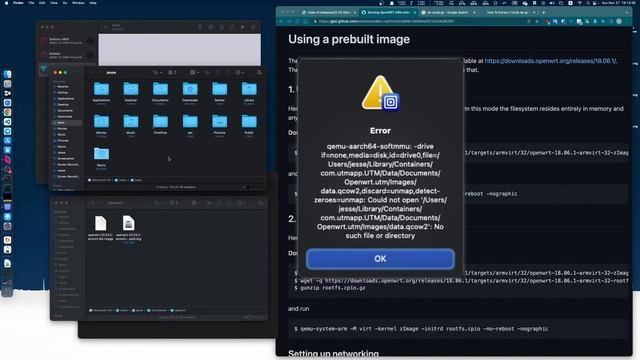Image resolution: width=640 pixels, height=360 pixels.
Task: Open Desktop folder icon in jesse Finder window
Action: [x=131, y=89]
